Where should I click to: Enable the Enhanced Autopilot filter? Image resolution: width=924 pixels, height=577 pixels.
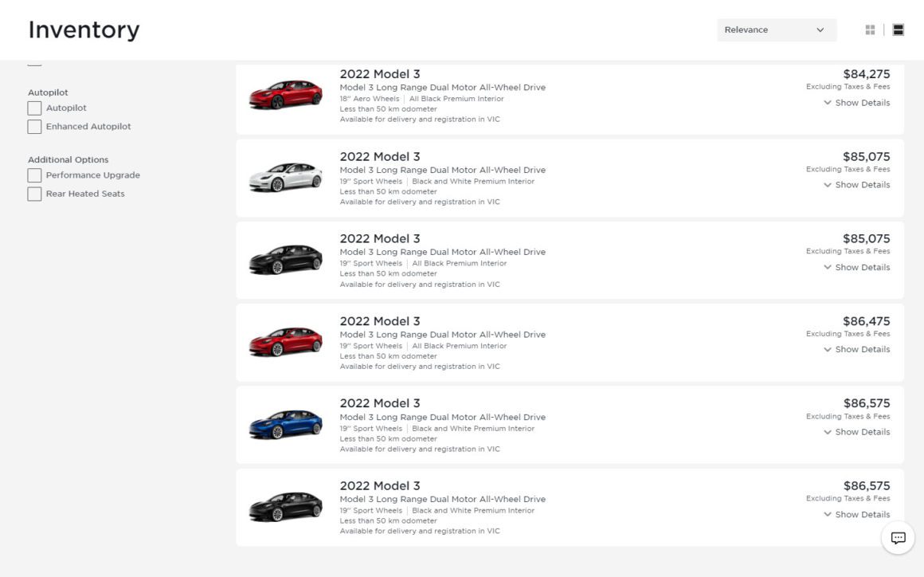pos(35,127)
